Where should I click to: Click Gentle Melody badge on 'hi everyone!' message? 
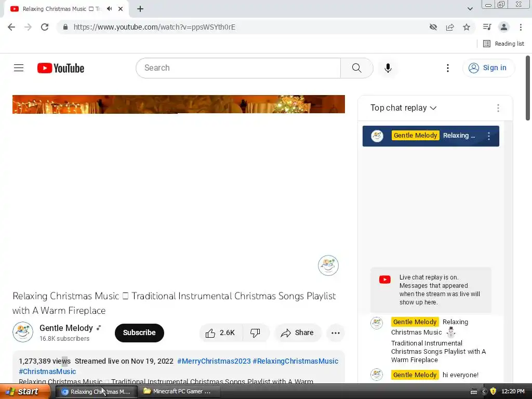(x=415, y=375)
